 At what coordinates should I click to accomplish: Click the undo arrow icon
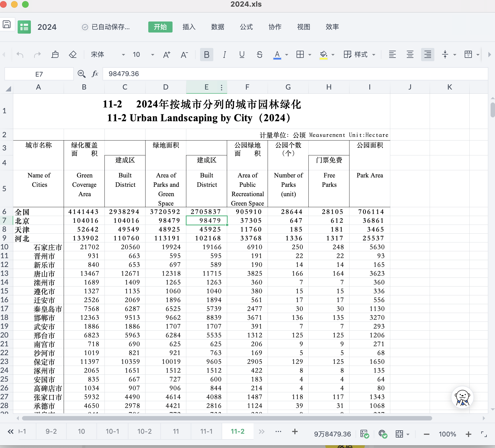pos(20,55)
